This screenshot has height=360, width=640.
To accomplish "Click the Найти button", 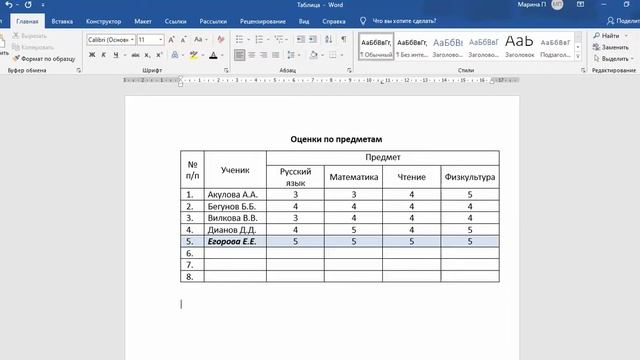I will [607, 36].
